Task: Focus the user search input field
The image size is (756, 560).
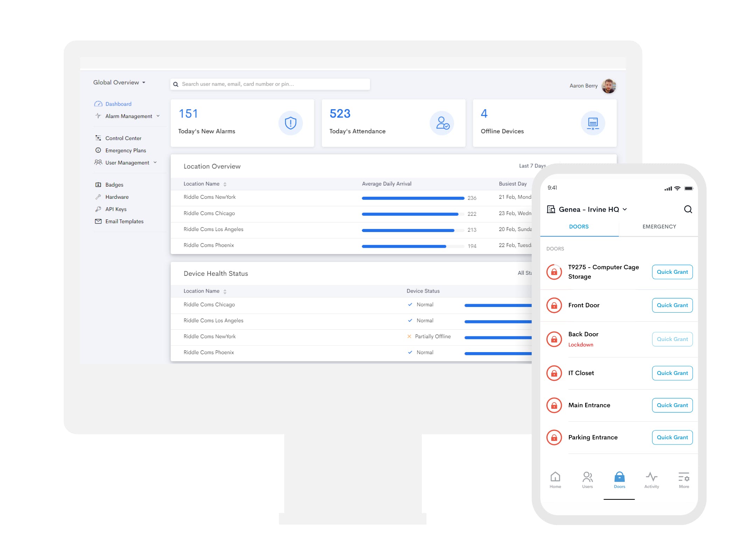Action: pos(270,84)
